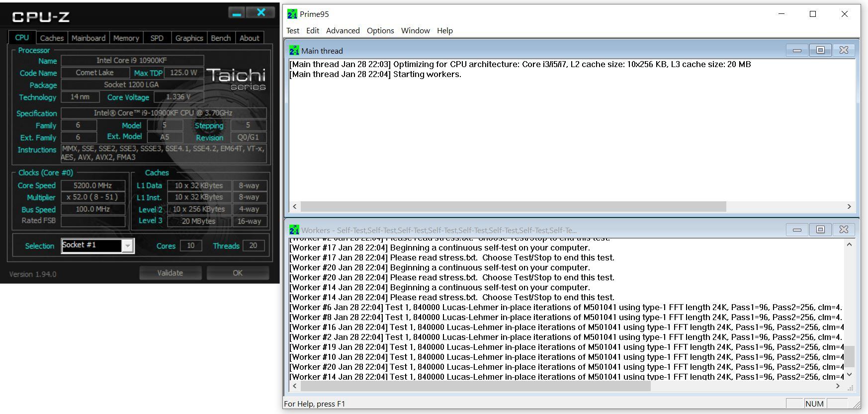Close the Prime95 main window
Viewport: 868px width, 414px height.
click(x=844, y=14)
